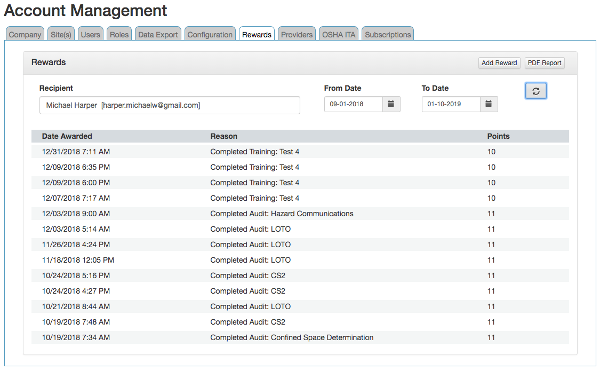Select the 12/03/2018 5:14 AM date cell

[x=76, y=229]
